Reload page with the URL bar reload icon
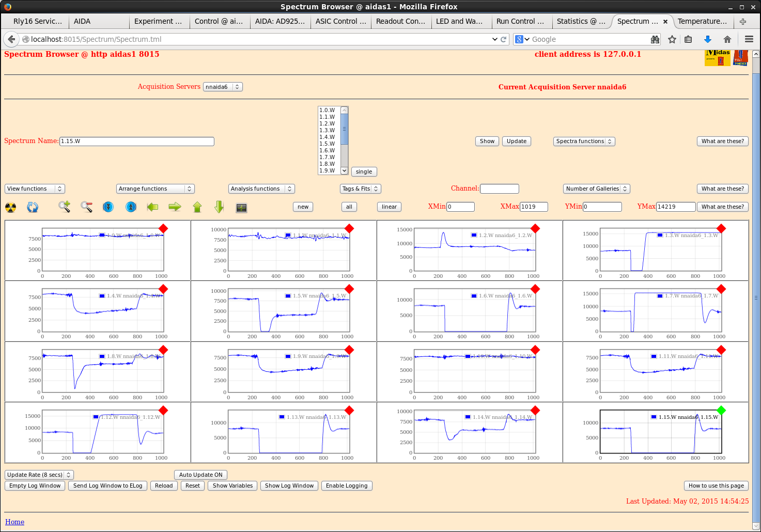The height and width of the screenshot is (532, 761). (504, 39)
